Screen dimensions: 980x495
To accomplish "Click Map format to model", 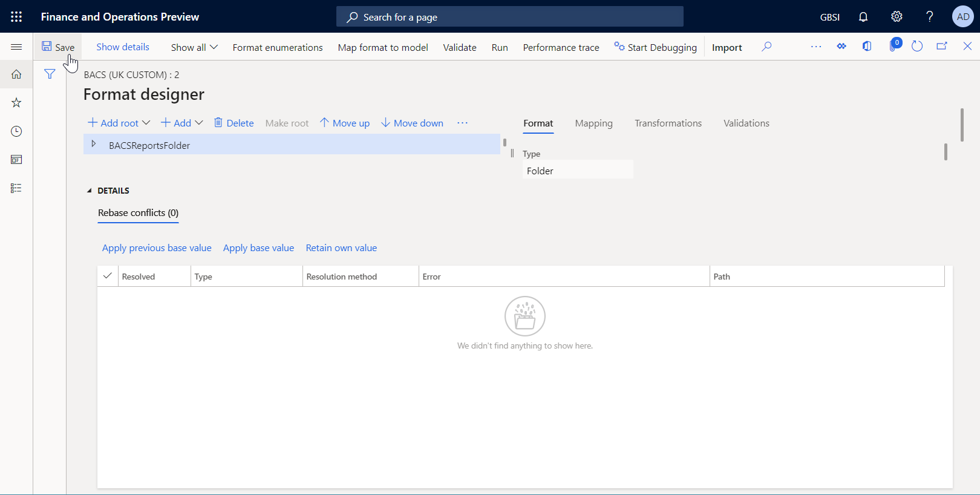I will point(383,47).
